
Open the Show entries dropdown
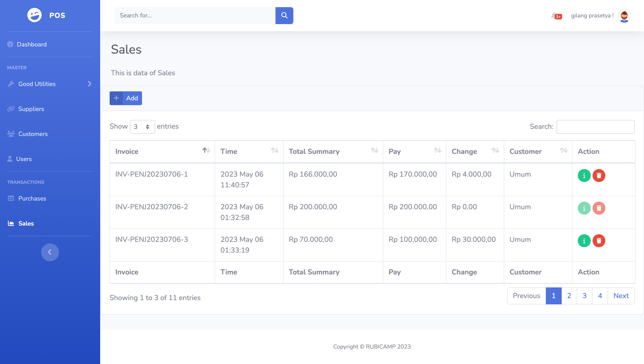[142, 127]
